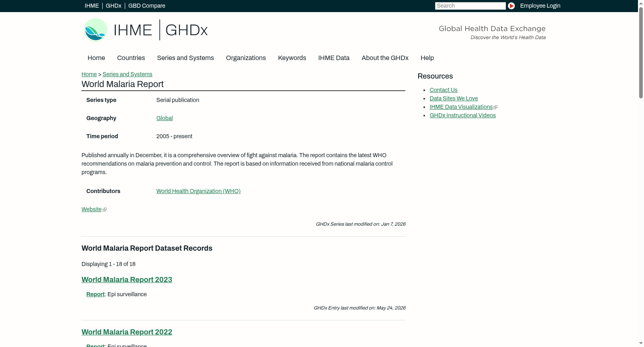Open the Home menu item
The height and width of the screenshot is (347, 644).
(96, 58)
